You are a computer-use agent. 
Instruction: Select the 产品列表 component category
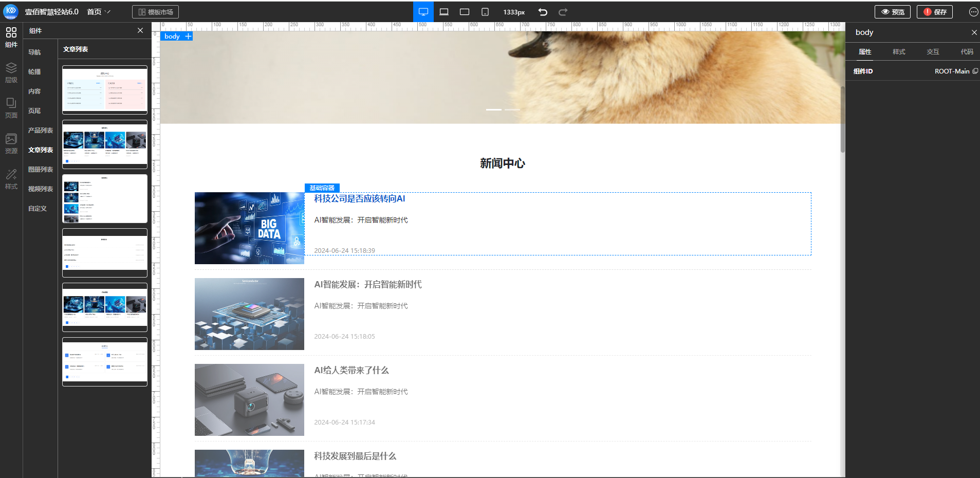point(41,130)
